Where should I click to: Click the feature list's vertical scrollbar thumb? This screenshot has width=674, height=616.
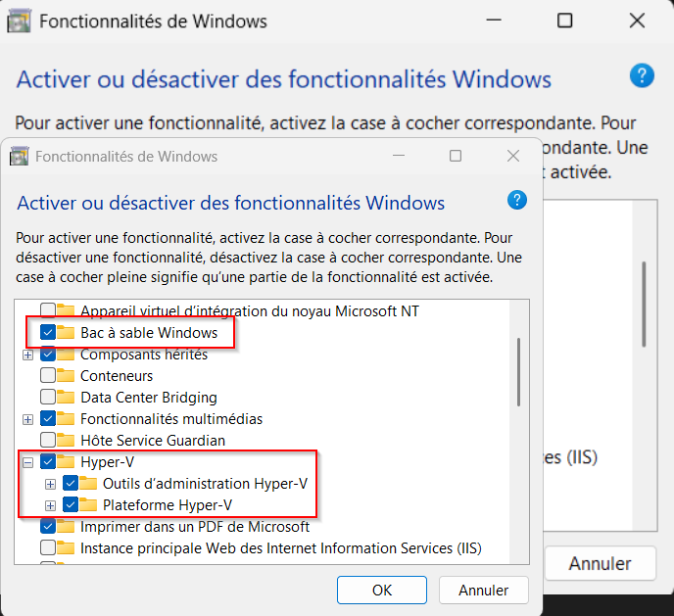point(519,372)
